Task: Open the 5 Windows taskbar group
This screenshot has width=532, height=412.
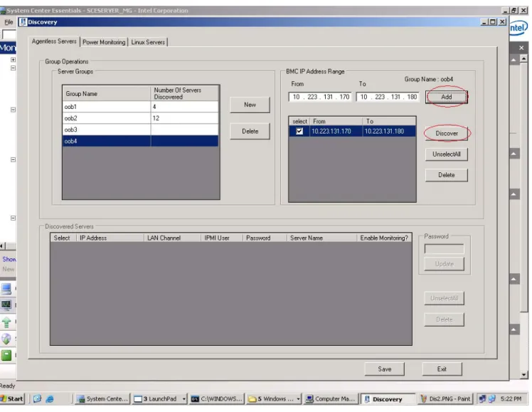Action: (x=274, y=399)
